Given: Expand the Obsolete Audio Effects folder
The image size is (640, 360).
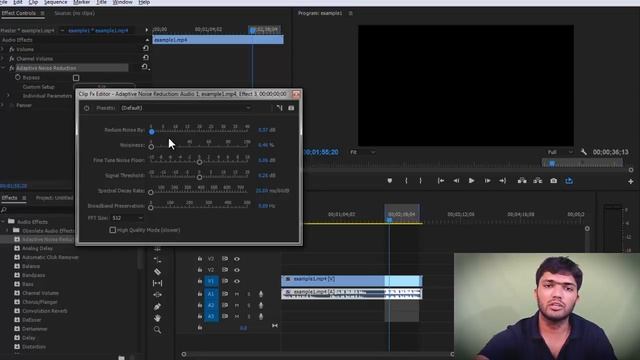Looking at the screenshot, I should pyautogui.click(x=7, y=231).
